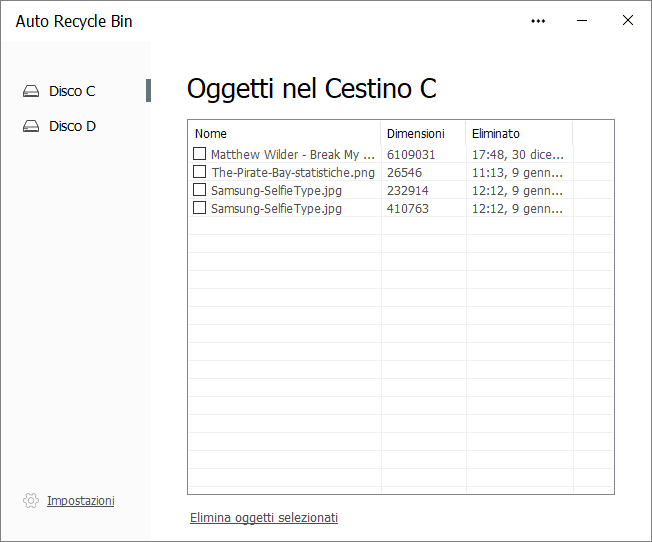
Task: Click the drive icon beside Disco D
Action: point(31,127)
